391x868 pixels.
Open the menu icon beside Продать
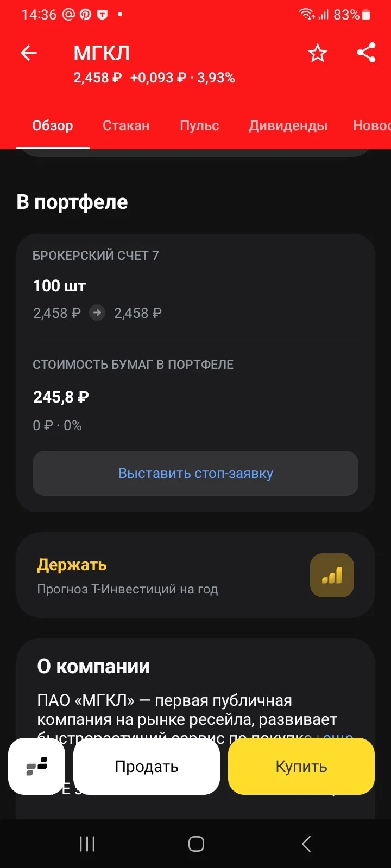pyautogui.click(x=37, y=766)
